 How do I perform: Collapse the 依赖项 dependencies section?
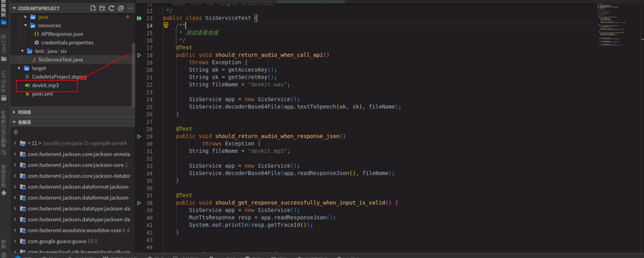pos(73,123)
